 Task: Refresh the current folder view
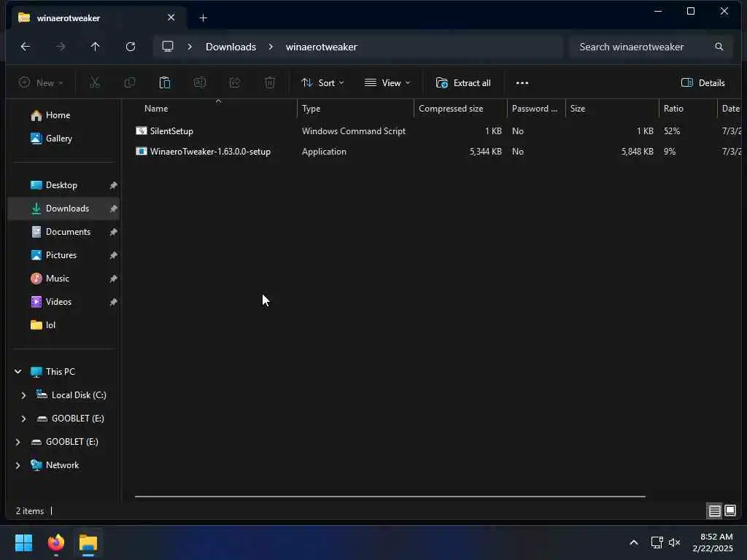pos(131,47)
